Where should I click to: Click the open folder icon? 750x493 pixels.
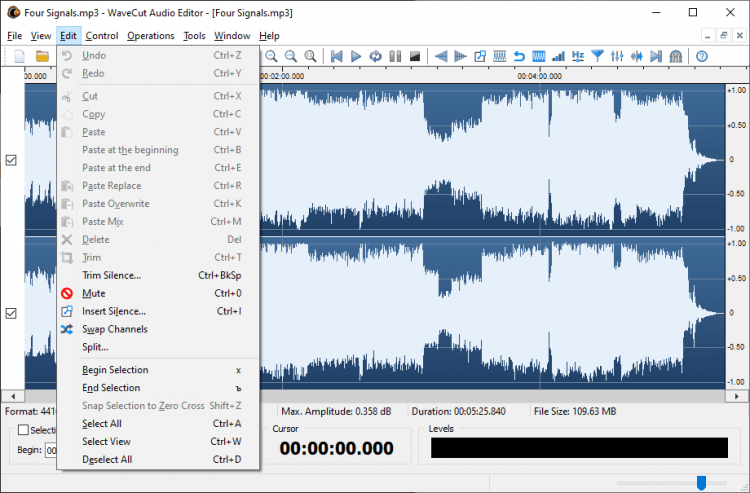tap(42, 56)
